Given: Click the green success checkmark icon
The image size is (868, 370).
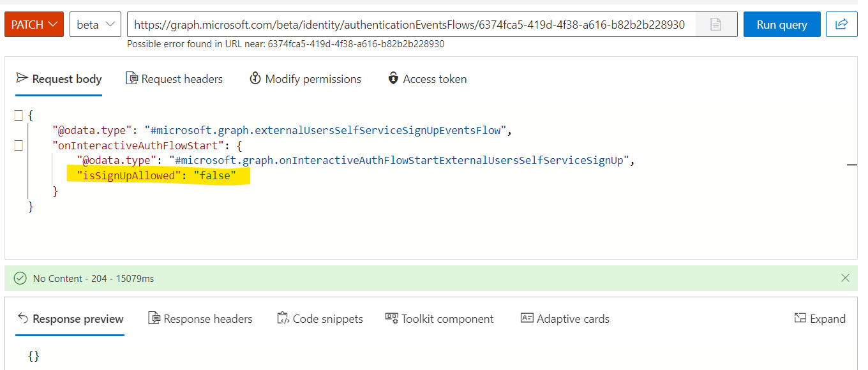Looking at the screenshot, I should point(20,278).
